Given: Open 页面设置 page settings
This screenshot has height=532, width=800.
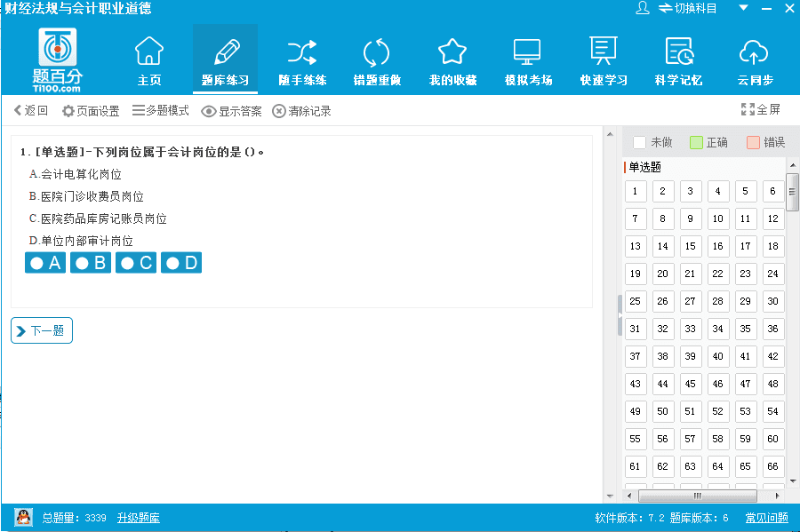Looking at the screenshot, I should click(x=90, y=111).
